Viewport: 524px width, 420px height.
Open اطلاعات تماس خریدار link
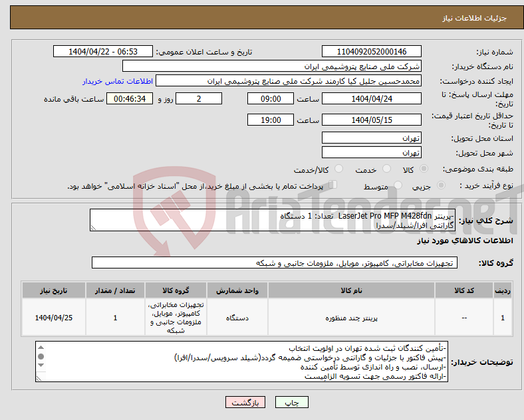(118, 81)
